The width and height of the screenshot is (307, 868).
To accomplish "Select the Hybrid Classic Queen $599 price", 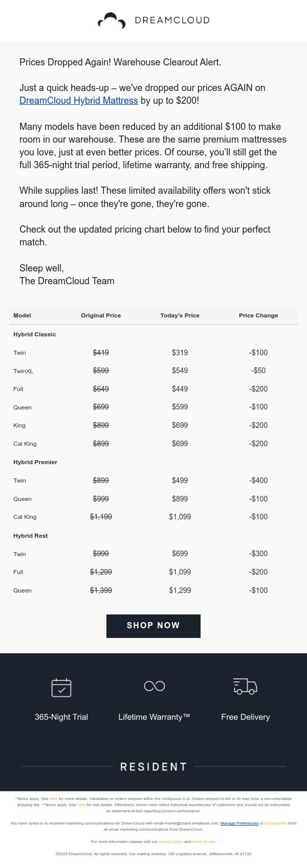I will 180,407.
